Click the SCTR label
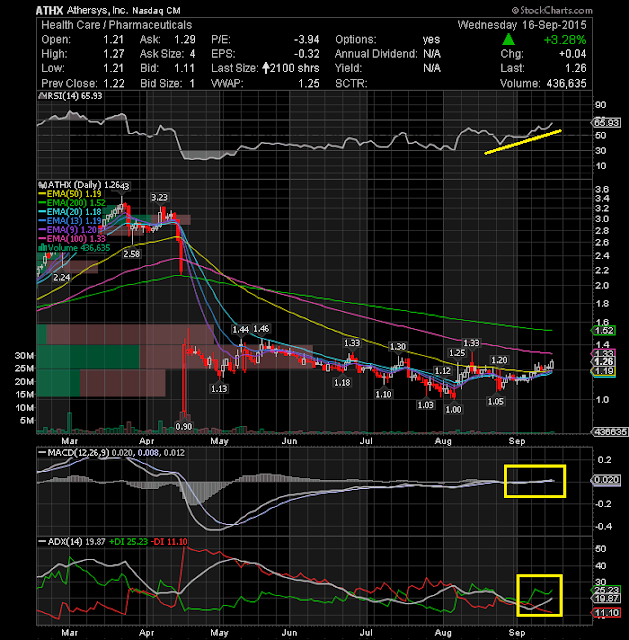The height and width of the screenshot is (640, 629). coord(351,83)
